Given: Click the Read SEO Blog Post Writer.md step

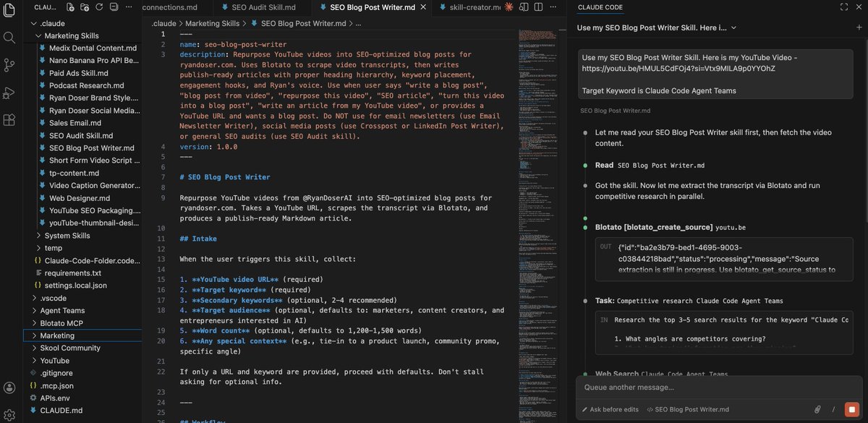Looking at the screenshot, I should (x=650, y=166).
